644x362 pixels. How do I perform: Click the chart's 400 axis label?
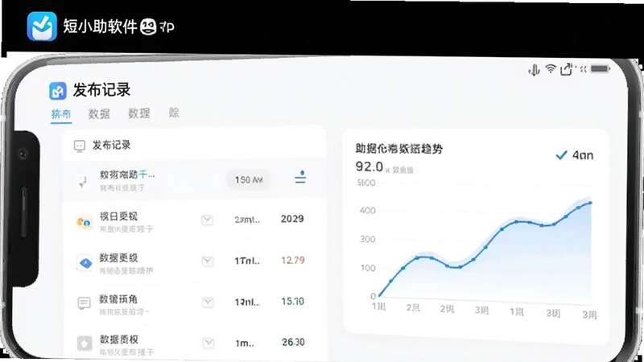tap(368, 211)
